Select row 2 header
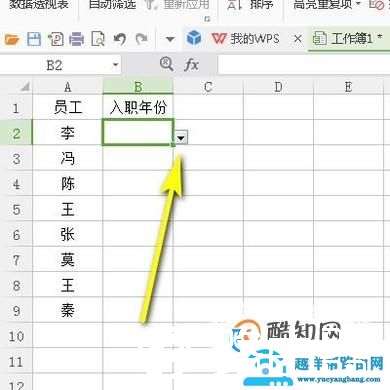 [16, 133]
